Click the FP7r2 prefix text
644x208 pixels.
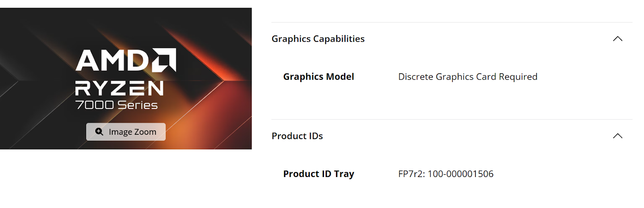point(411,174)
